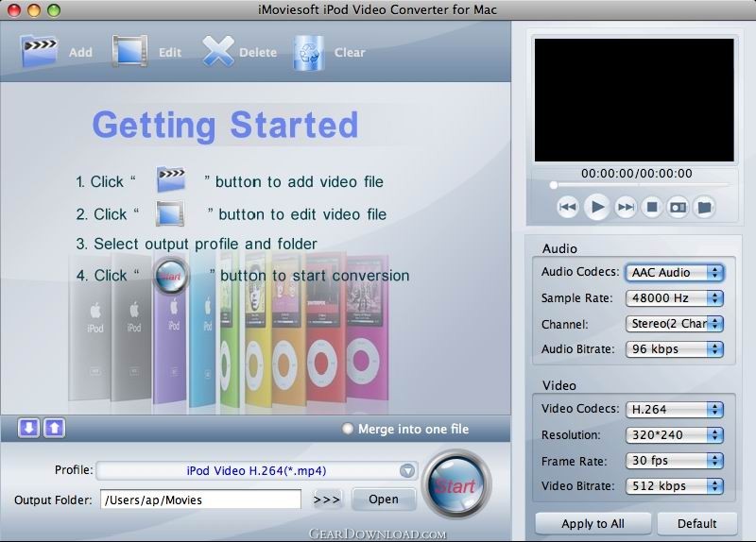Click the Clear recycle bin icon
Viewport: 756px width, 542px height.
point(309,52)
